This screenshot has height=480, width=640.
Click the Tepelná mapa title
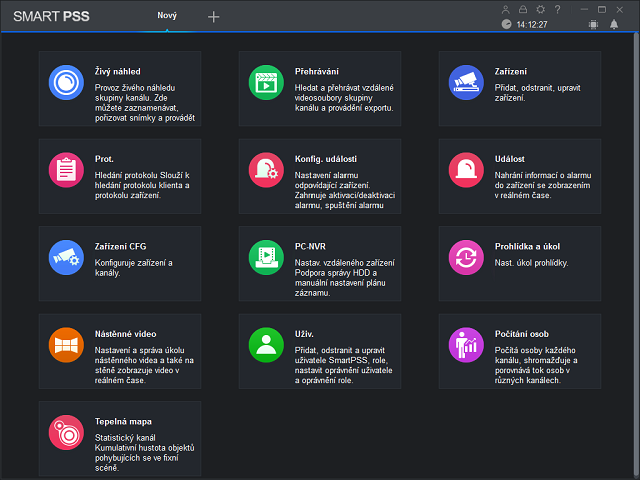123,422
